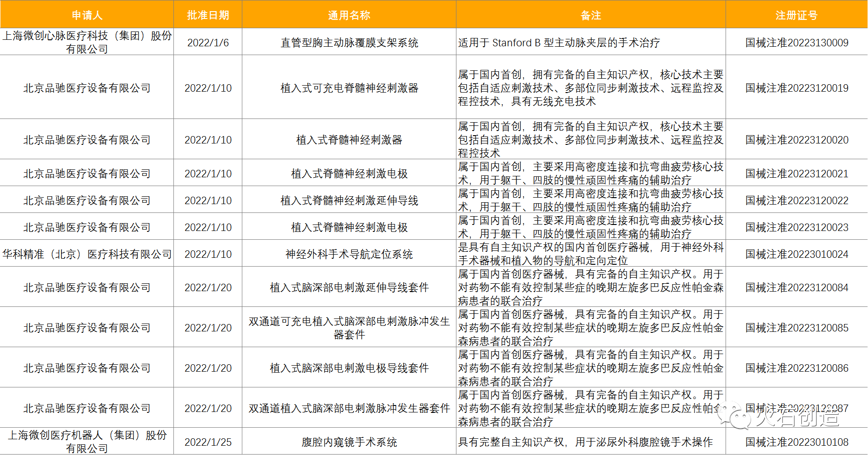
Task: Select 直管型胸主动脉覆膜支架系统 product cell
Action: pos(349,43)
